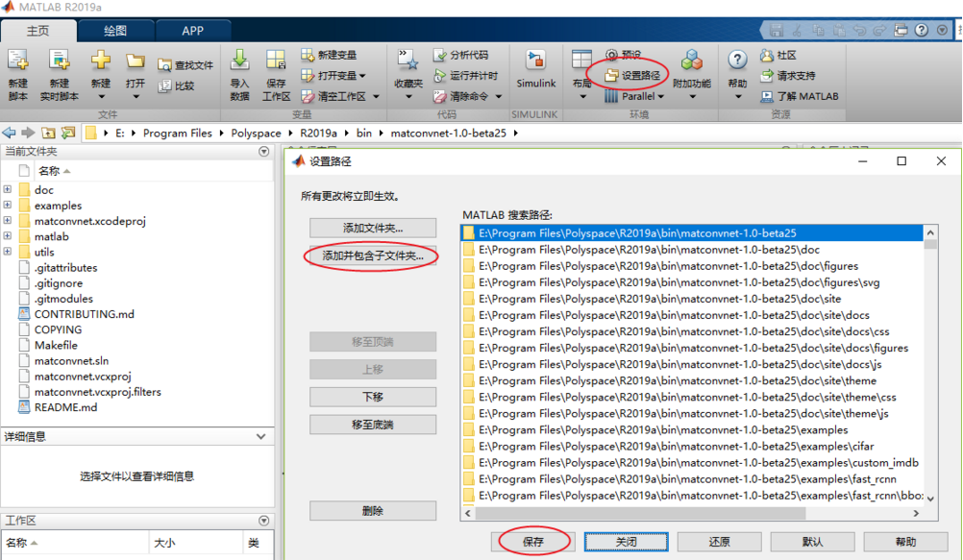Switch to the Plots (绘图) tab

coord(115,31)
